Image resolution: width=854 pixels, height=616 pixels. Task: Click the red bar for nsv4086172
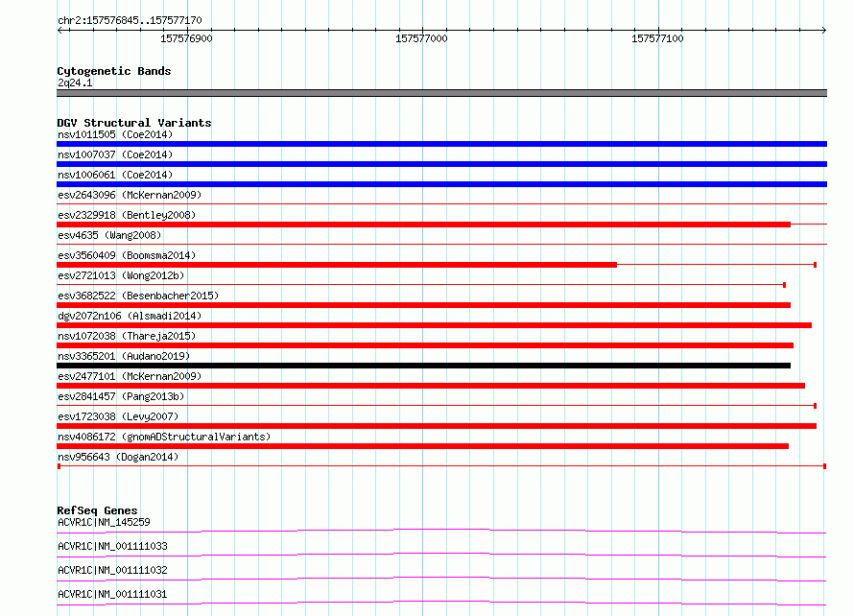[x=422, y=446]
